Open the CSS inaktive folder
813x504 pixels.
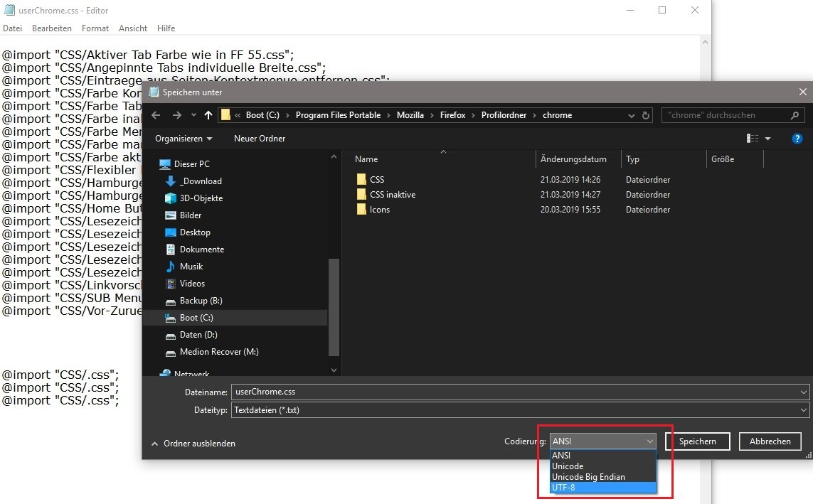(x=392, y=195)
